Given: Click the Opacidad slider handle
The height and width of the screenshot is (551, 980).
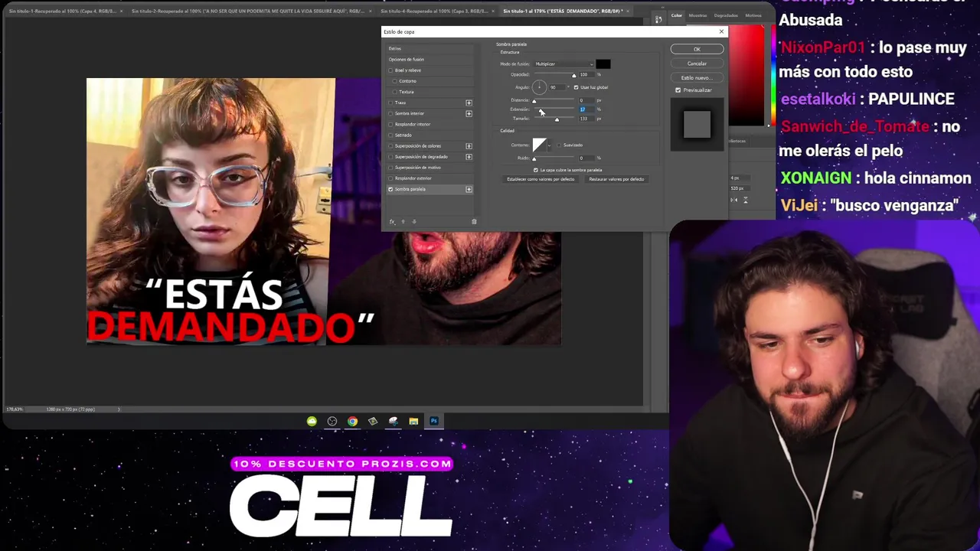Looking at the screenshot, I should click(x=573, y=76).
